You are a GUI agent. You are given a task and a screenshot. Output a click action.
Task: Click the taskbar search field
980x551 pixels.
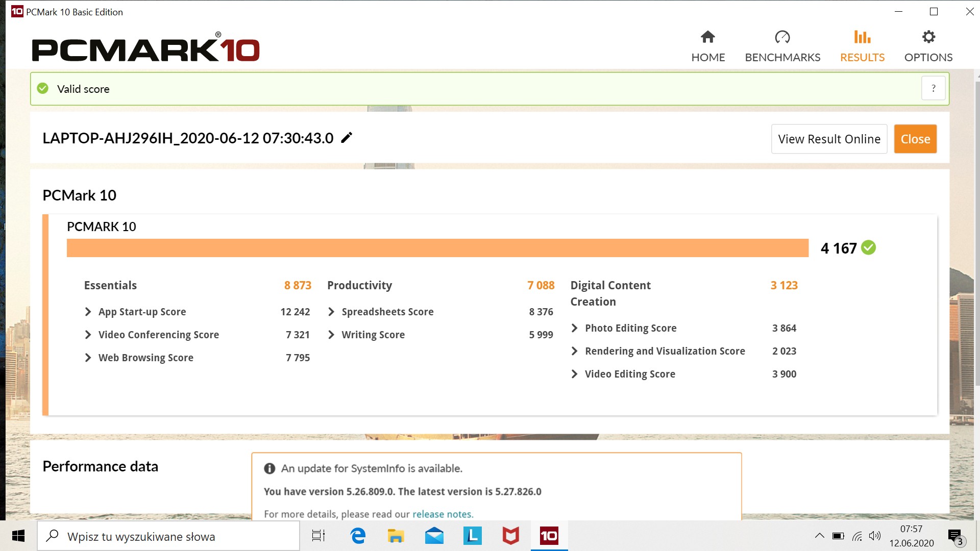click(x=168, y=536)
